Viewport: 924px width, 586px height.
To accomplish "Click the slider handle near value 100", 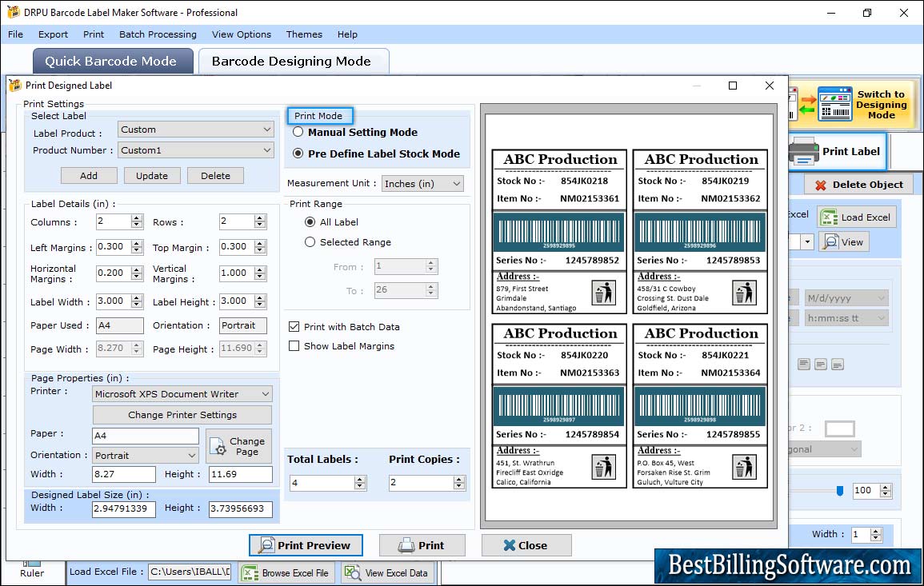I will tap(840, 491).
